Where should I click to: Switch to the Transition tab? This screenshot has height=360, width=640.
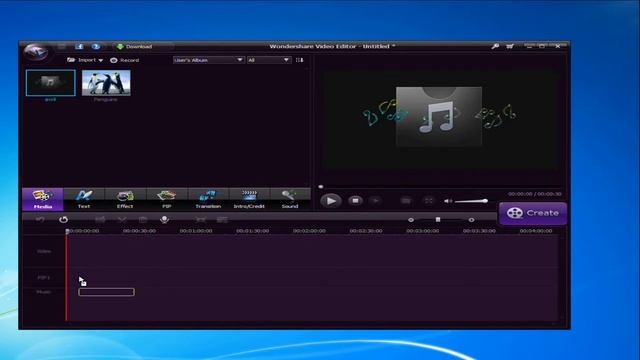(208, 199)
